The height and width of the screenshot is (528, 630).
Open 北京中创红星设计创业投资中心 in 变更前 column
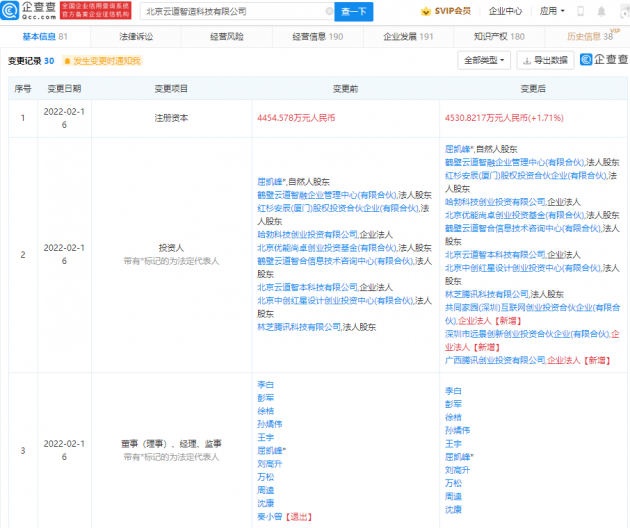335,301
